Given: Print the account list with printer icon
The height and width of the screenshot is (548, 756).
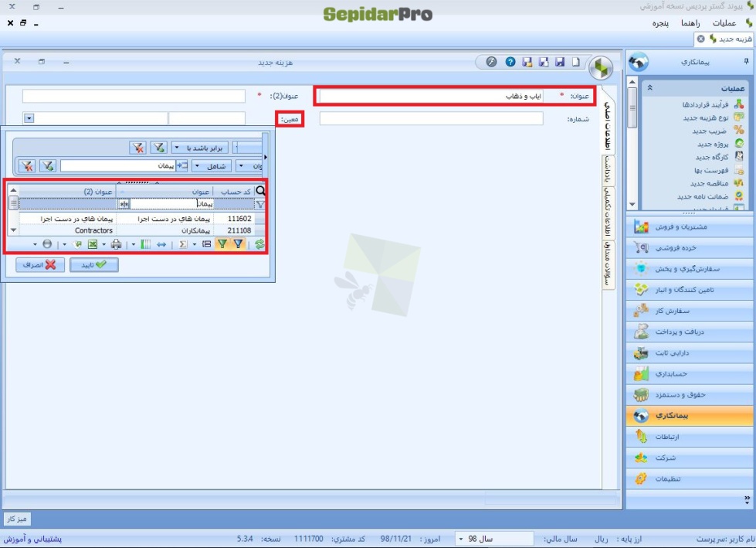Looking at the screenshot, I should point(116,244).
